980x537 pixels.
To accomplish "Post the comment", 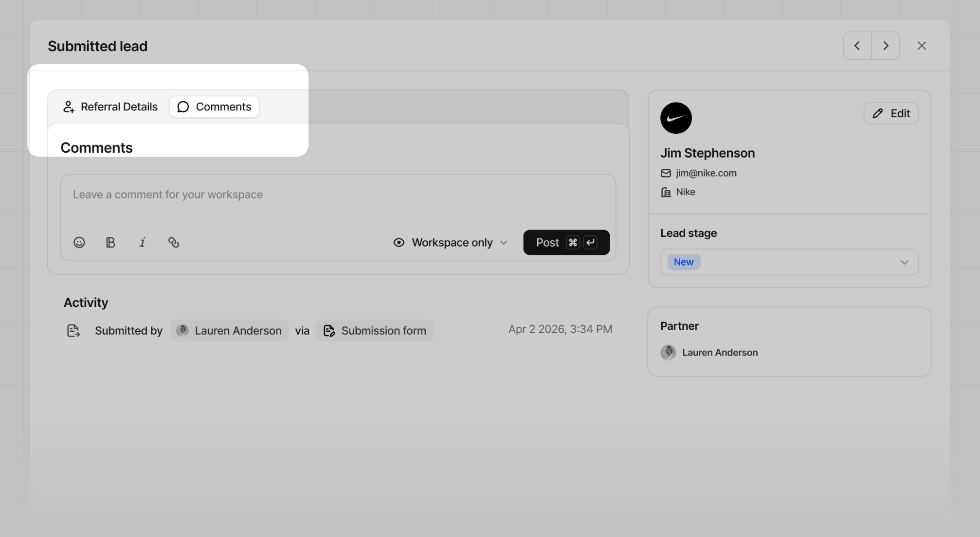I will 566,242.
